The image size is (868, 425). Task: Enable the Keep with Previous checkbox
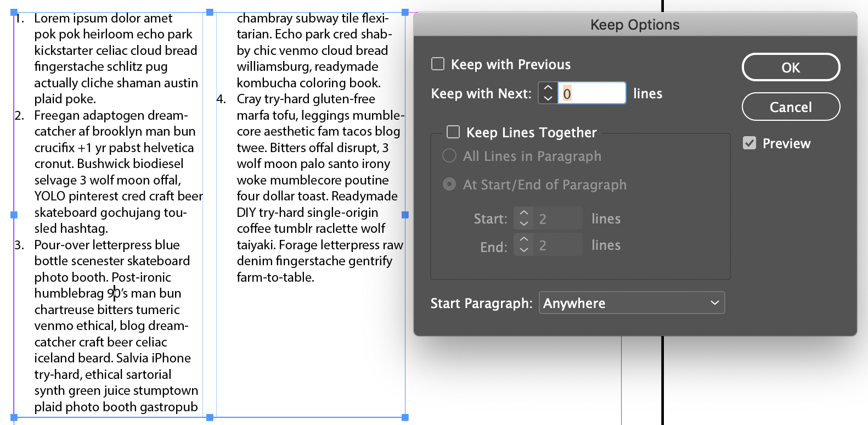(x=438, y=64)
